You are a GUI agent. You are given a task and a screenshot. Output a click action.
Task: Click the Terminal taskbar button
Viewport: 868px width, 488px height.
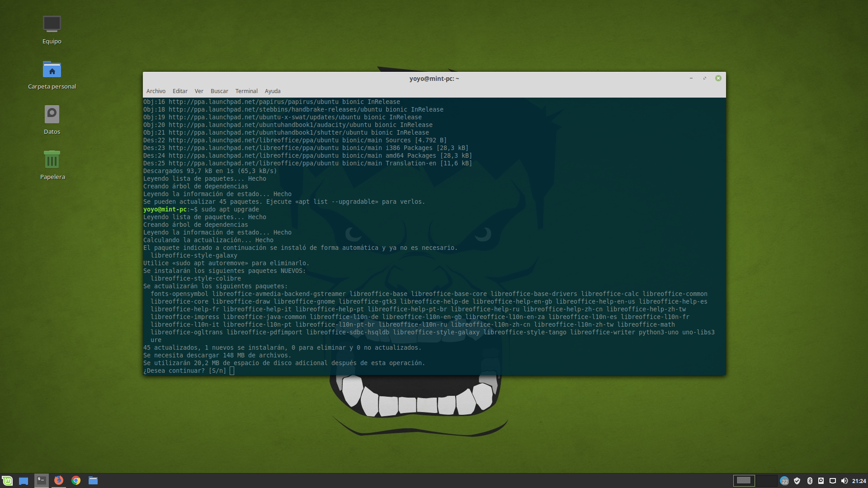[41, 480]
